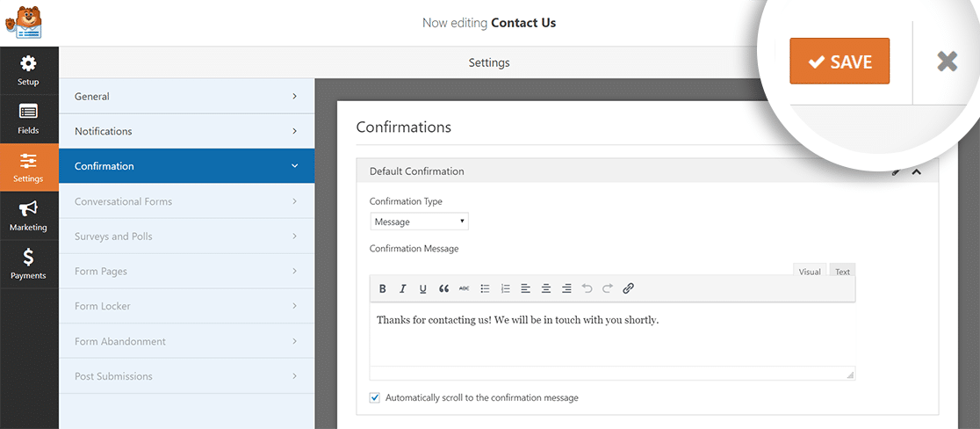Insert a numbered list
Viewport: 980px width, 429px height.
click(x=505, y=289)
